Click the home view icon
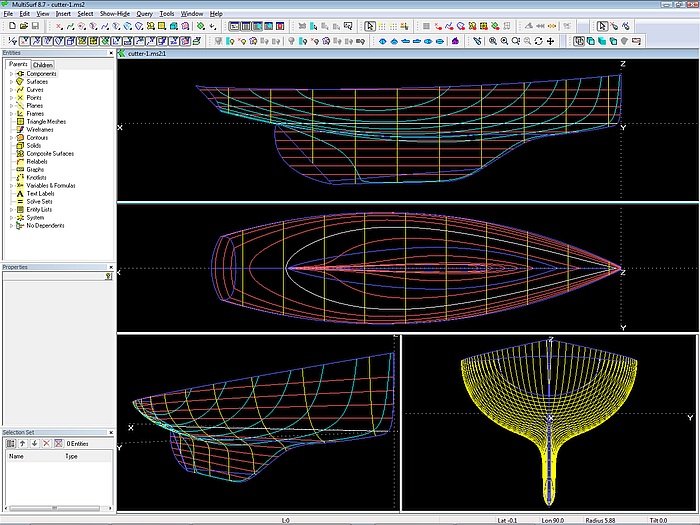The height and width of the screenshot is (525, 700). (456, 41)
